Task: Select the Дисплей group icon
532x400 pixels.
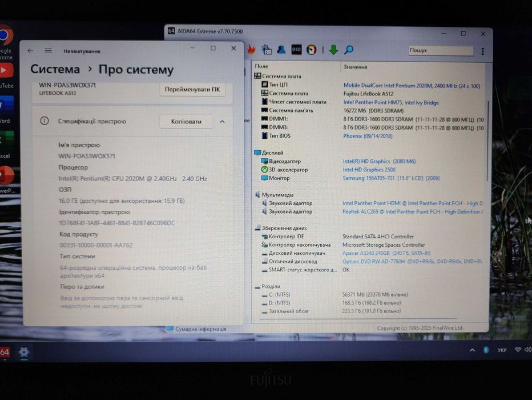Action: click(257, 153)
